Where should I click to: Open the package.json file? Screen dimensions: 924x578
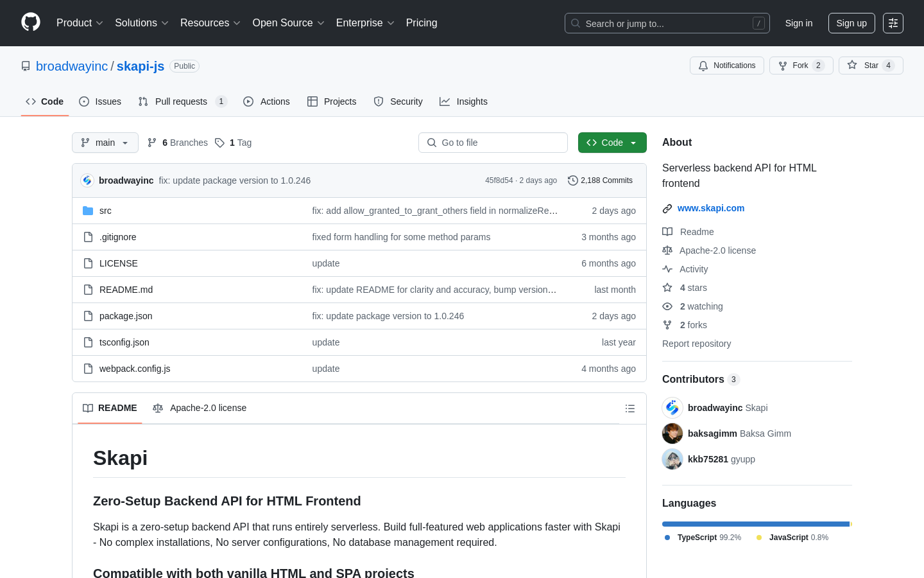pyautogui.click(x=126, y=316)
